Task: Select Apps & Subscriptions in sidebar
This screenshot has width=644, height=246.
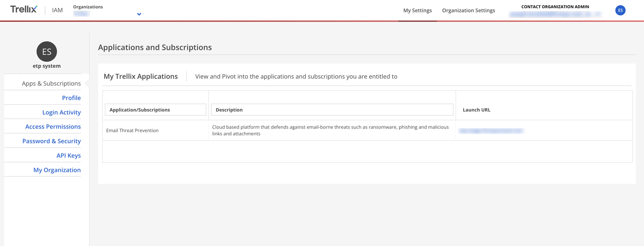Action: coord(51,83)
